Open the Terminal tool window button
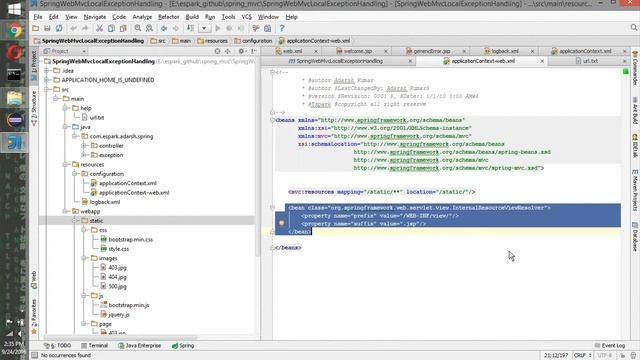 point(94,346)
